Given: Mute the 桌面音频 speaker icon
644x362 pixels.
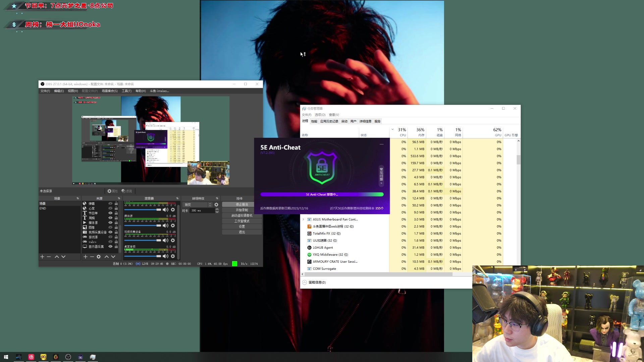Looking at the screenshot, I should [x=165, y=256].
